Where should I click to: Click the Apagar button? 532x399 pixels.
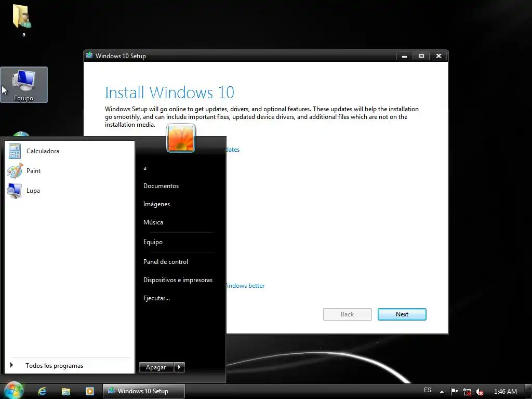[156, 367]
